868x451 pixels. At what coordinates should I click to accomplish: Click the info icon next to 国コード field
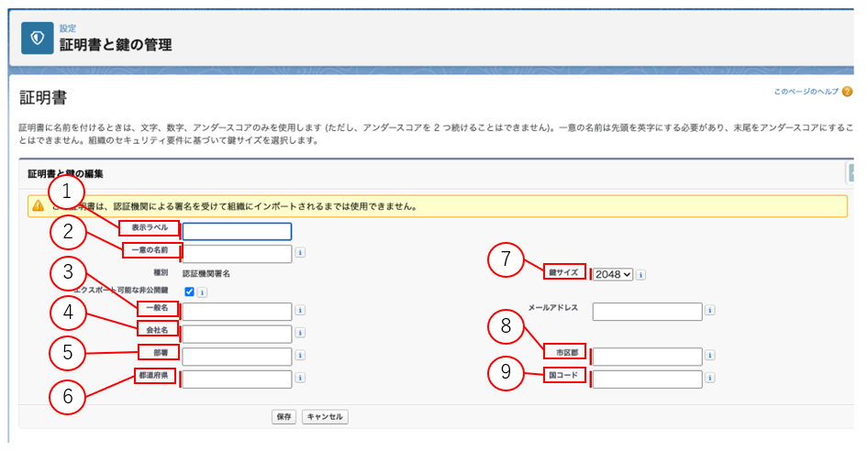coord(710,379)
